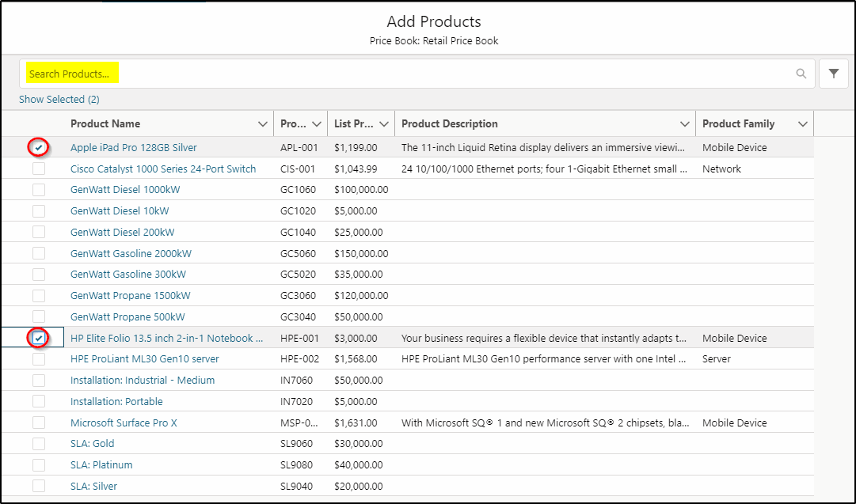Check the GenWatt Diesel 1000kW row
856x504 pixels.
38,189
